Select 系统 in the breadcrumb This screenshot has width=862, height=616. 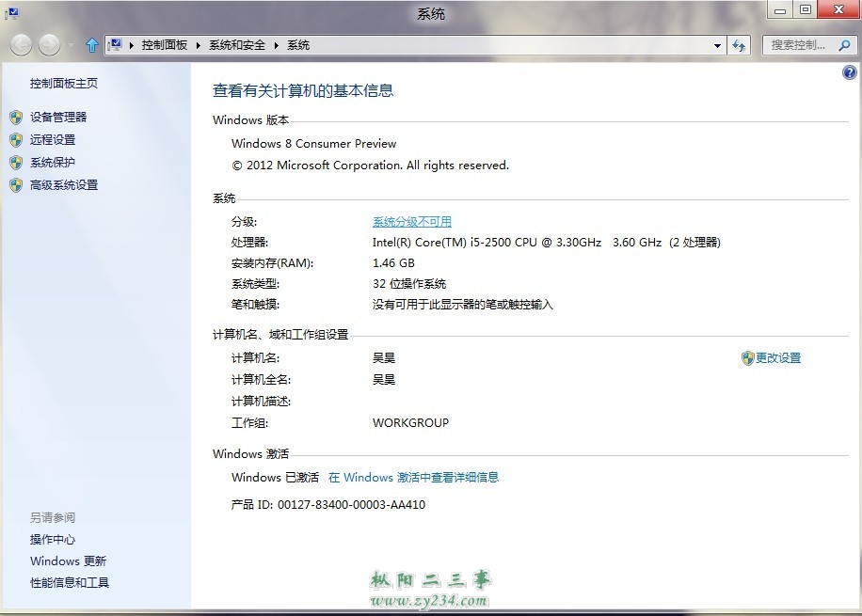tap(298, 45)
